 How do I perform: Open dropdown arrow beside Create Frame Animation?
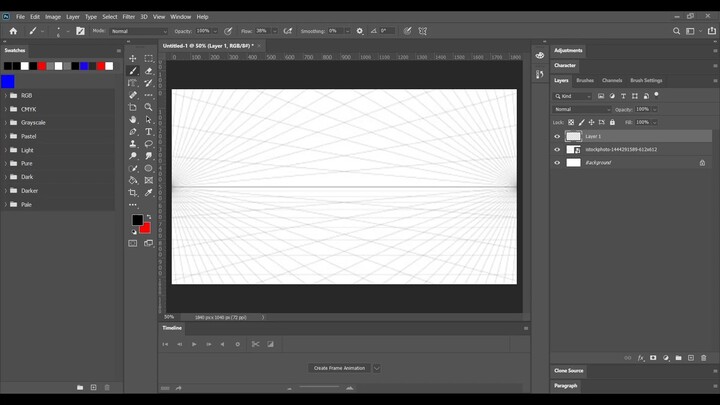click(x=377, y=368)
